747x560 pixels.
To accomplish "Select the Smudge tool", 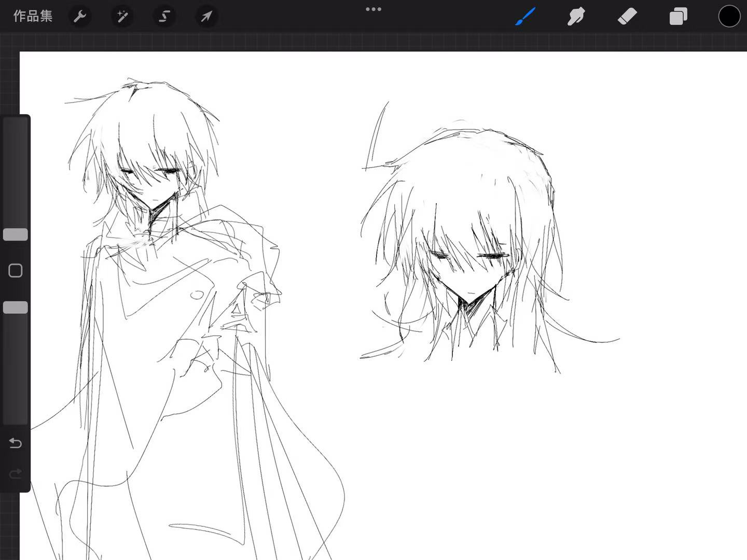I will pos(576,16).
